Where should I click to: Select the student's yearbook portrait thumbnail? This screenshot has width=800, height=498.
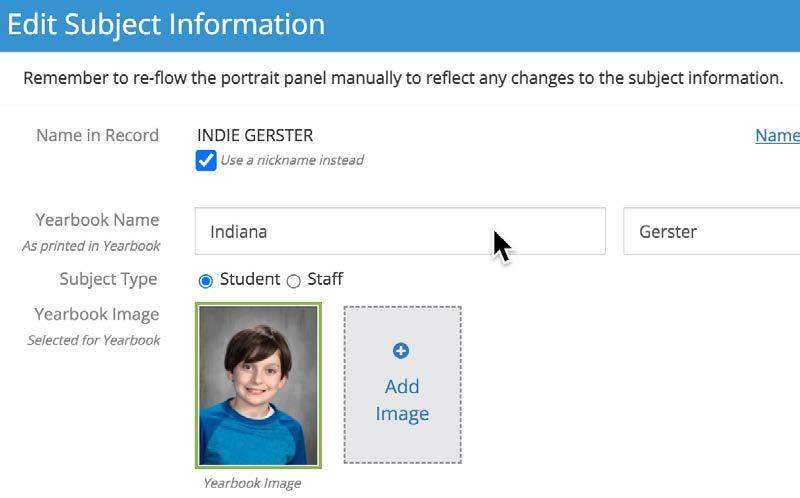click(258, 385)
